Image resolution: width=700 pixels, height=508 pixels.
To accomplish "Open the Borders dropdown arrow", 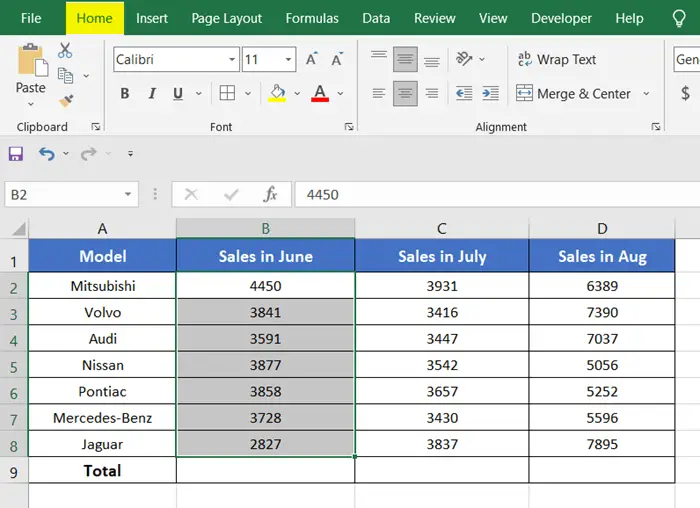I will [248, 93].
